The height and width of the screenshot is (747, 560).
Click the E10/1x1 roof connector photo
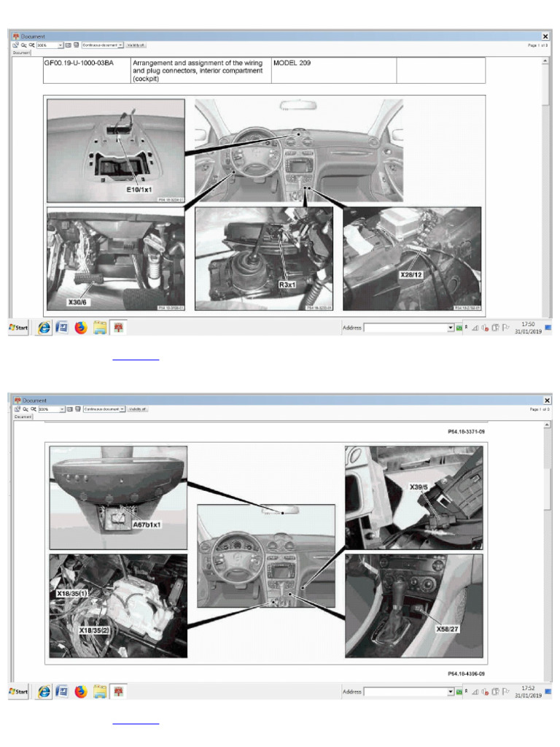[116, 150]
